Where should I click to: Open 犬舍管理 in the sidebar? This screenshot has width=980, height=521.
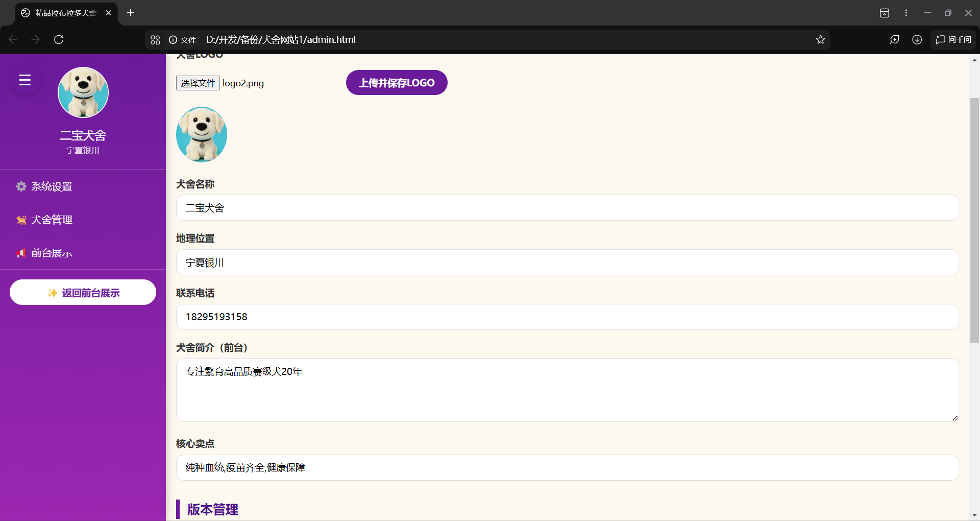52,220
